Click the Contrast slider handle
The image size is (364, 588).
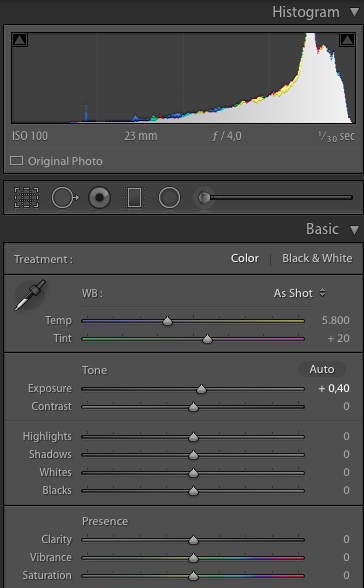point(193,407)
